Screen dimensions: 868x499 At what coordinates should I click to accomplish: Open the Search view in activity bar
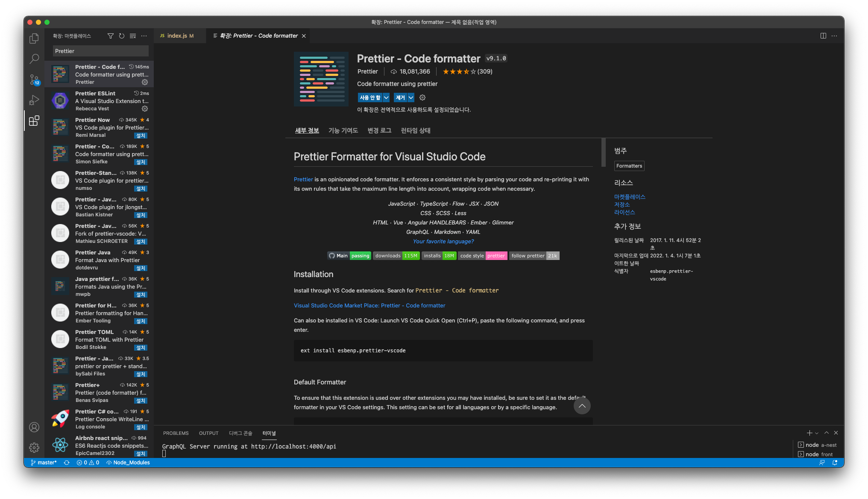(x=34, y=59)
